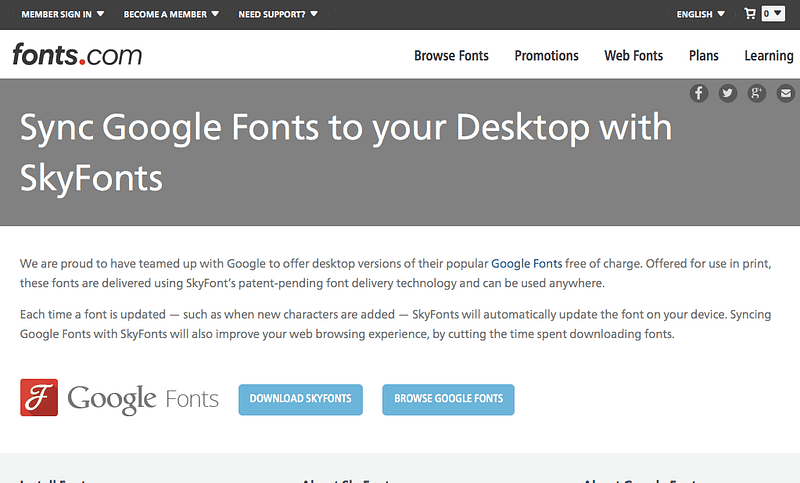Click the Google Fonts wordmark text
Screen dimensions: 800x483
click(x=143, y=399)
